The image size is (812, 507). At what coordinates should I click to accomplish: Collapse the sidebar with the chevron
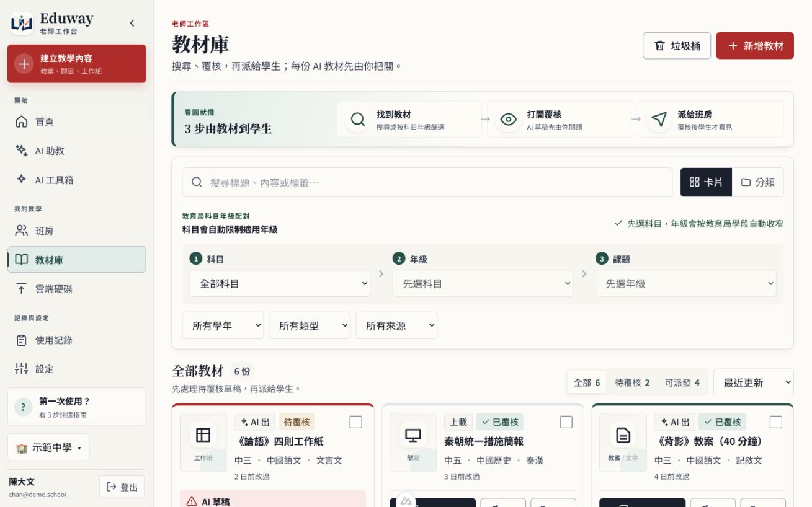[132, 23]
